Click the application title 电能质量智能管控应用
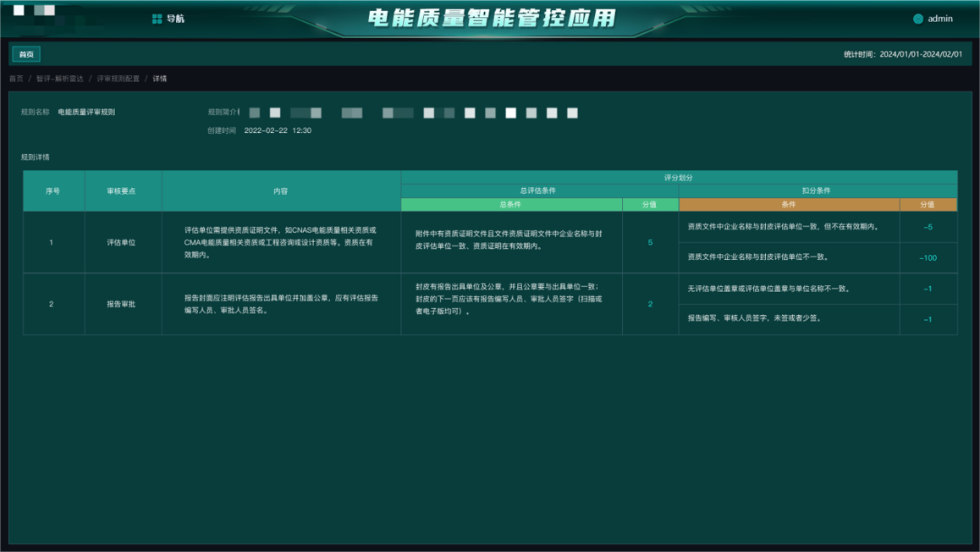Screen dimensions: 980x552 [x=489, y=15]
